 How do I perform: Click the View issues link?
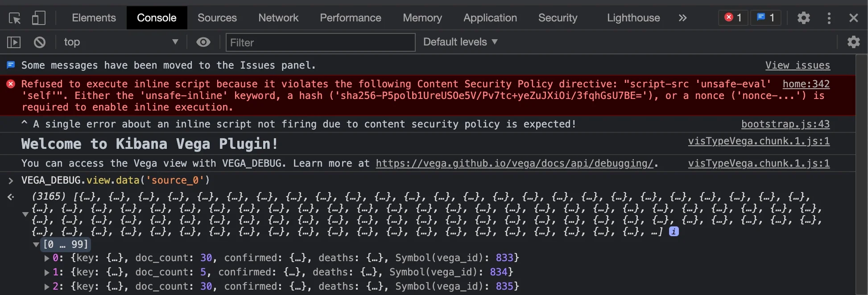(798, 66)
